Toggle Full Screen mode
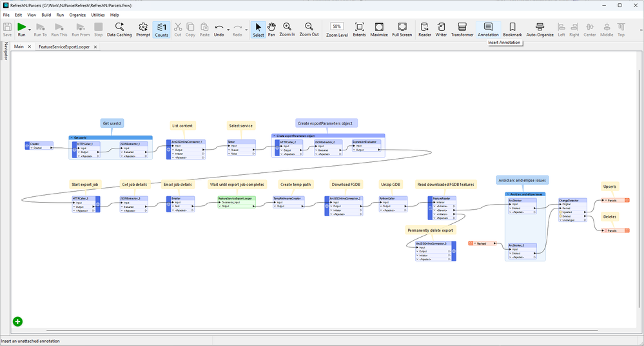The image size is (644, 346). click(402, 30)
